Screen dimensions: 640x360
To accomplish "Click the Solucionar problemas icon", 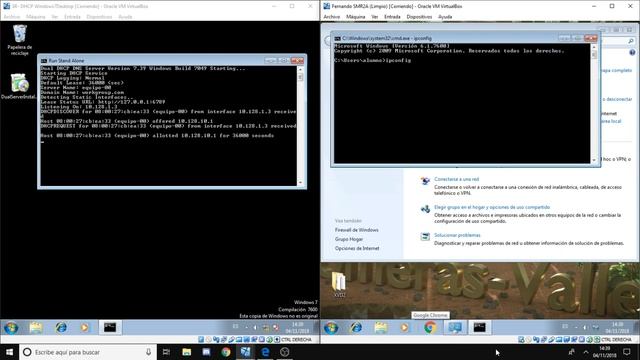I will click(425, 237).
